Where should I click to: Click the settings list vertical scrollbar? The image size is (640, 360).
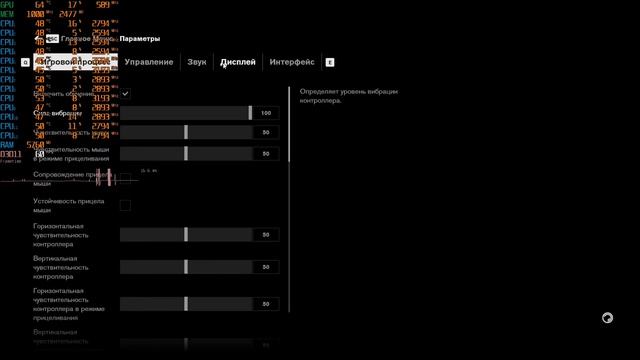[289, 199]
